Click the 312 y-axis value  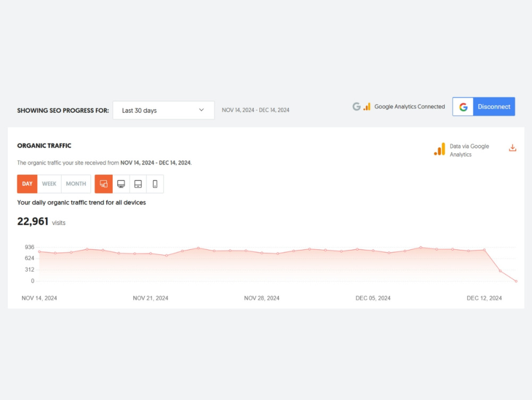click(x=29, y=270)
